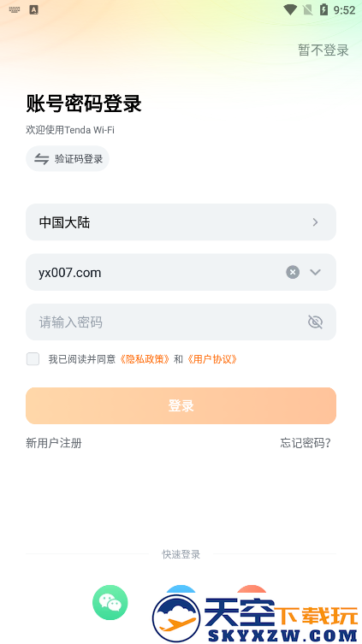362x644 pixels.
Task: Open the 隐私政策 link
Action: (145, 359)
